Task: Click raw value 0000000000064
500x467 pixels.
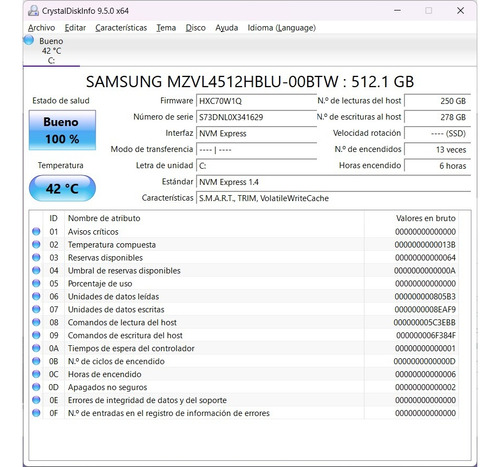Action: point(425,258)
